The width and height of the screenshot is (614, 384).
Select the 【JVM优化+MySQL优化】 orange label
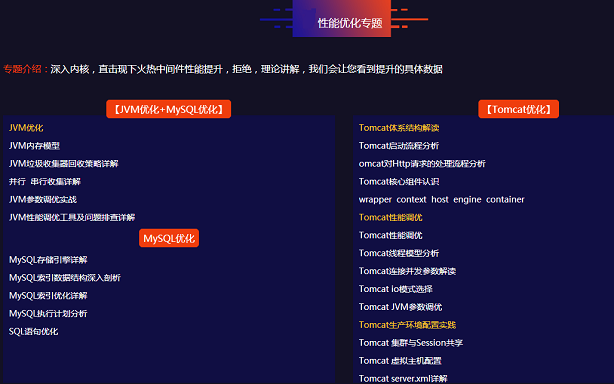(168, 109)
